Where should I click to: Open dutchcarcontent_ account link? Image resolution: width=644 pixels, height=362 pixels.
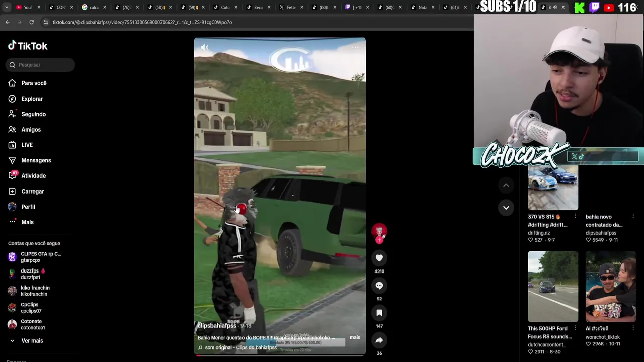coord(546,345)
